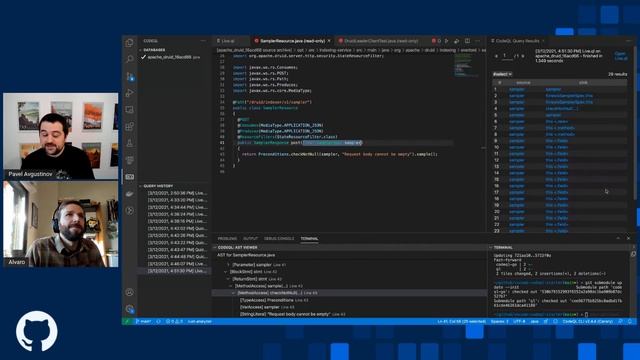
Task: Click the source link in result row 10
Action: [x=517, y=147]
